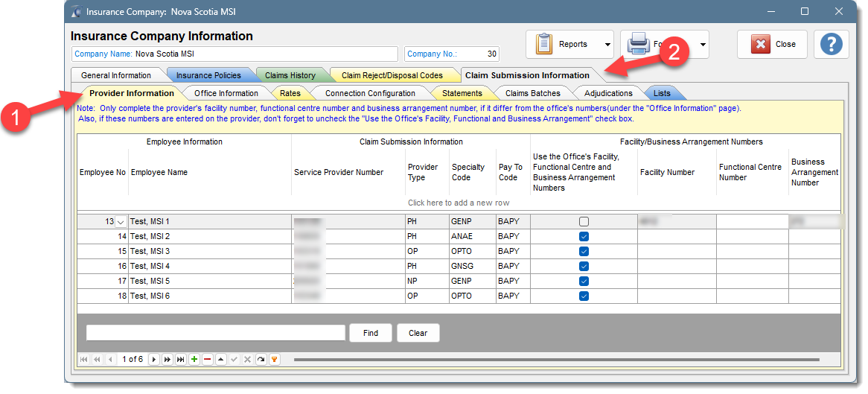Jump to next page of records
Image resolution: width=868 pixels, height=394 pixels.
[x=167, y=360]
